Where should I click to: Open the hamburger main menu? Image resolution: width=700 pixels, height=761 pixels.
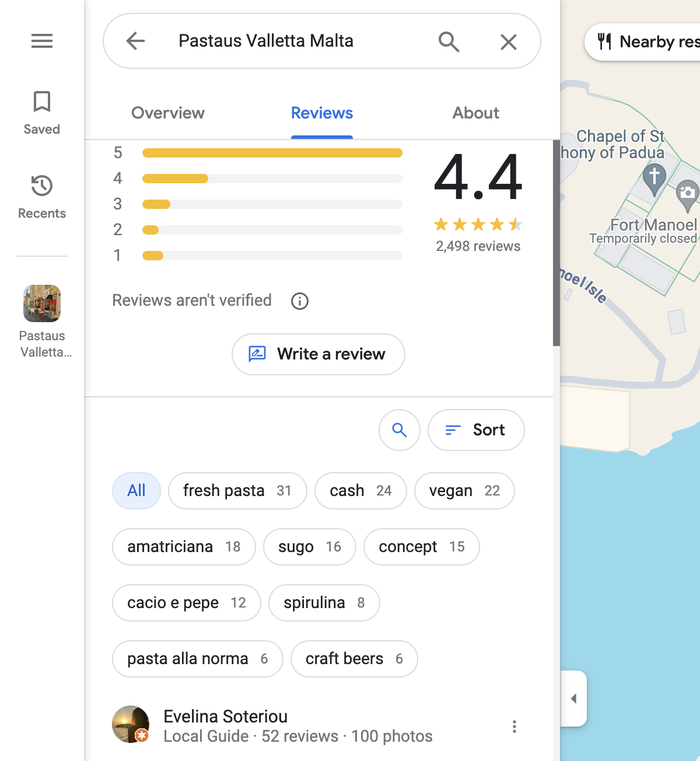click(42, 41)
